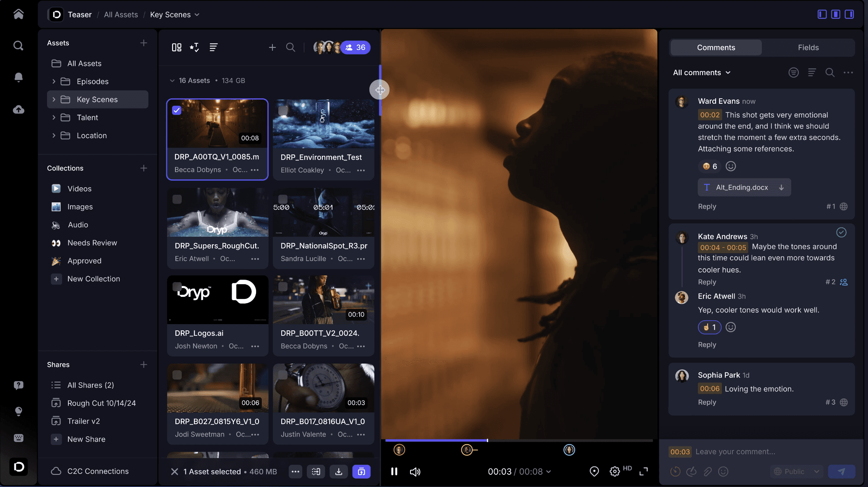Mute the player volume
The image size is (868, 487).
(x=415, y=471)
